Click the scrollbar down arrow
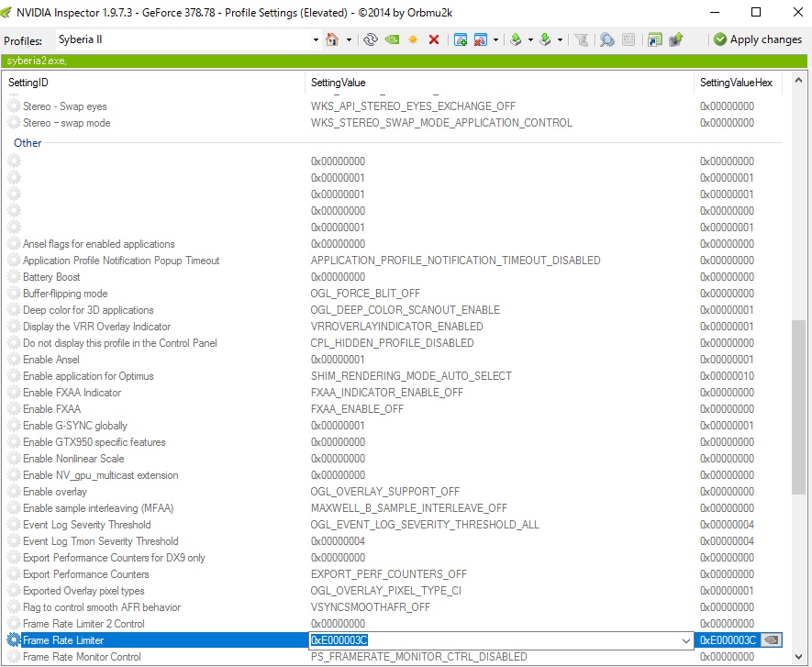The width and height of the screenshot is (812, 667). 798,657
